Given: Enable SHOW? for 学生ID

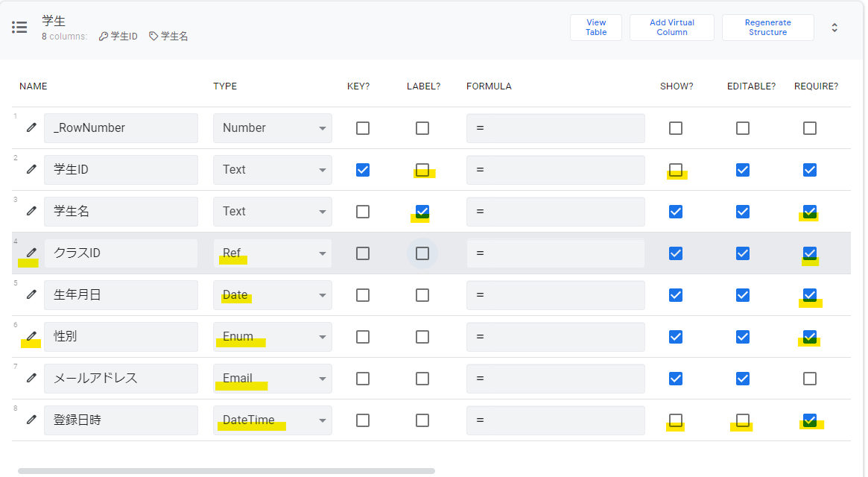Looking at the screenshot, I should point(675,169).
